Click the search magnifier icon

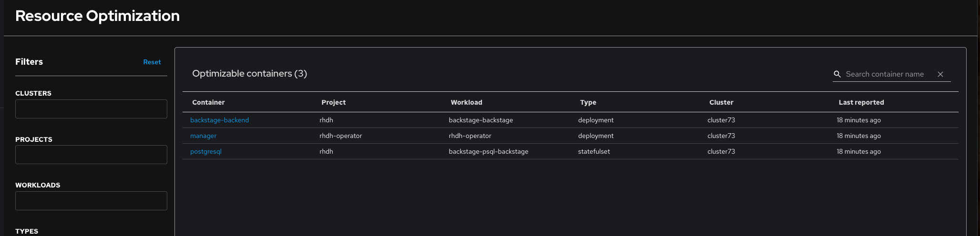[x=837, y=74]
